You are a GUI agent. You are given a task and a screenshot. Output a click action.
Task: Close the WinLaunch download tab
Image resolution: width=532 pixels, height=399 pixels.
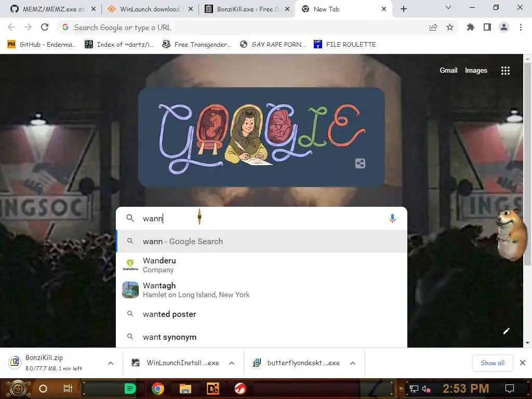[x=191, y=9]
